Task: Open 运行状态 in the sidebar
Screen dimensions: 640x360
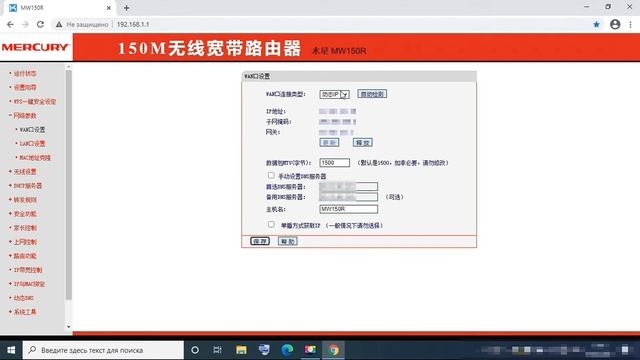Action: [25, 73]
